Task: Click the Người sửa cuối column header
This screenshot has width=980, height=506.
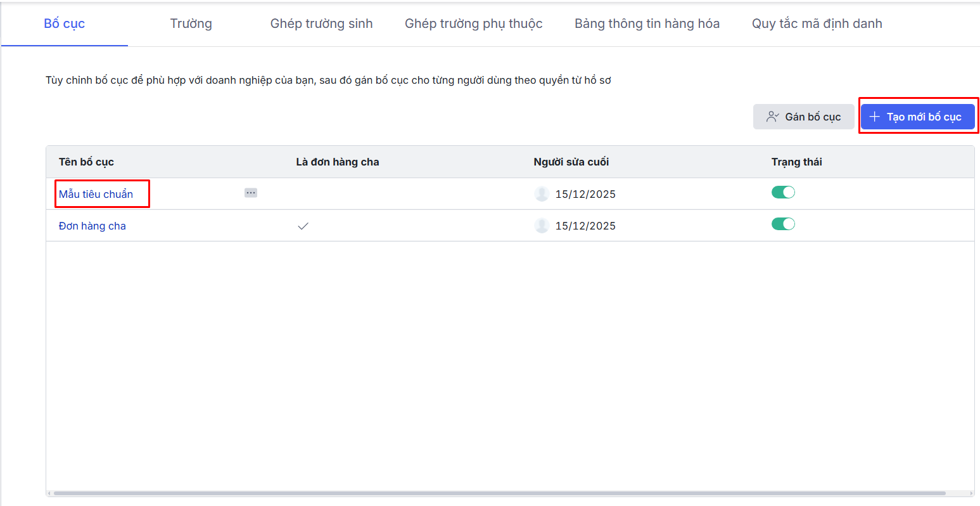Action: [571, 162]
